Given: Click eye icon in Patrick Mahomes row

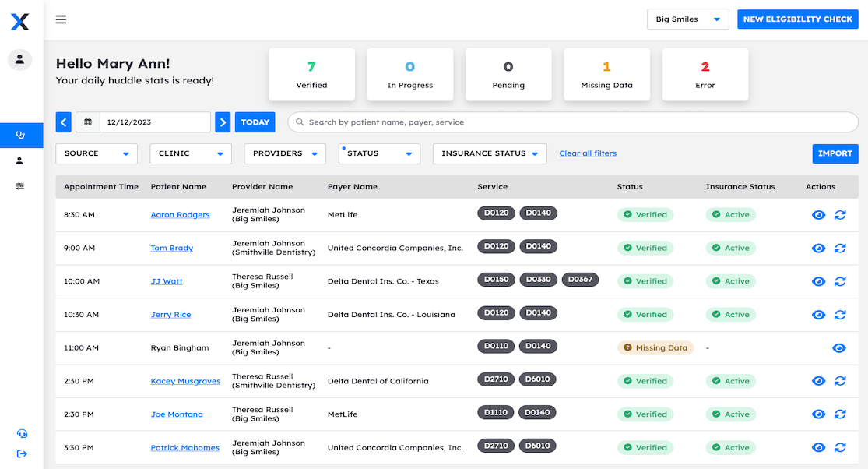Looking at the screenshot, I should click(x=818, y=448).
